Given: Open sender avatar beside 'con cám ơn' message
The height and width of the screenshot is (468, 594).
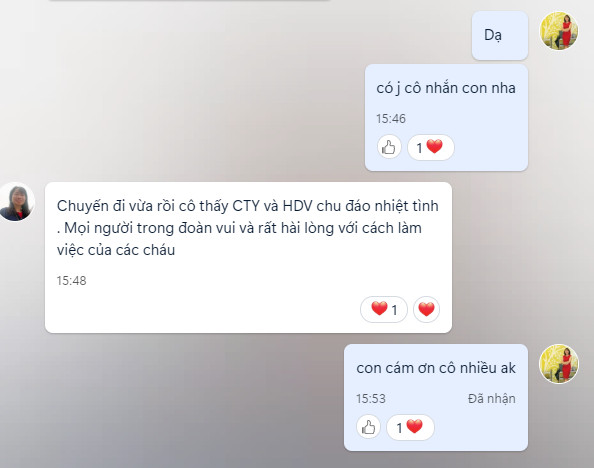Looking at the screenshot, I should click(x=559, y=364).
